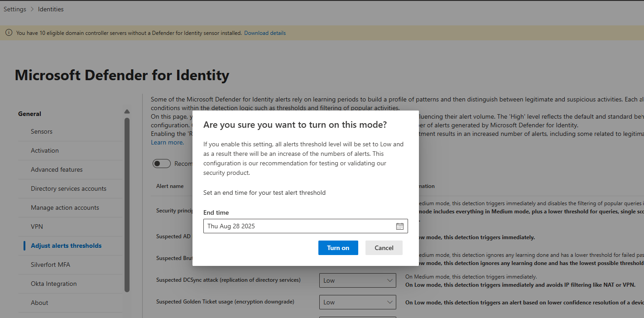Select Manage action accounts
The image size is (644, 318).
(x=65, y=207)
